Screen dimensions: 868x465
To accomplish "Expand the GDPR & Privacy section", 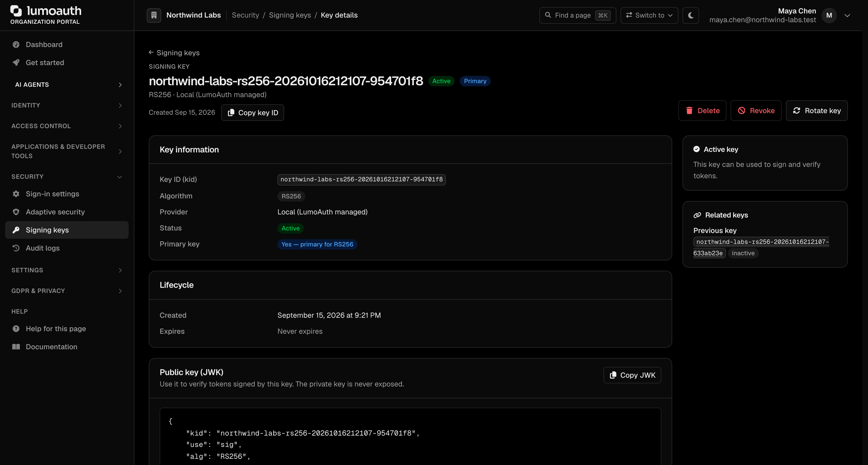I will pos(67,291).
